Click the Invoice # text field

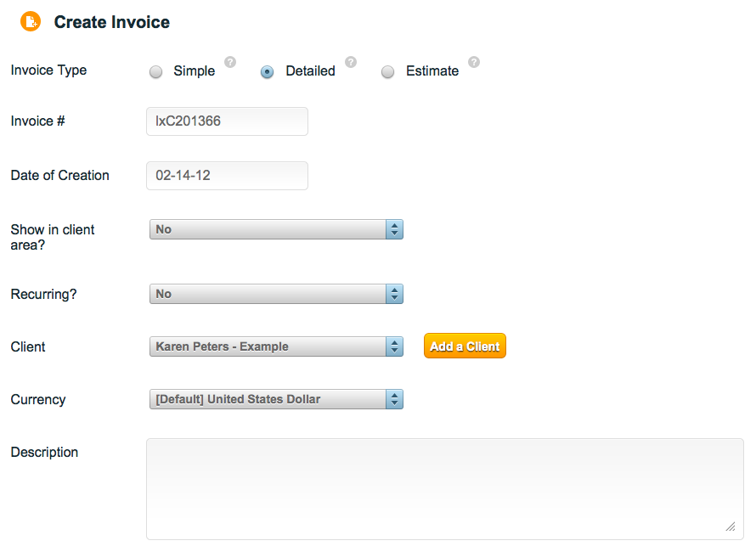[x=227, y=121]
